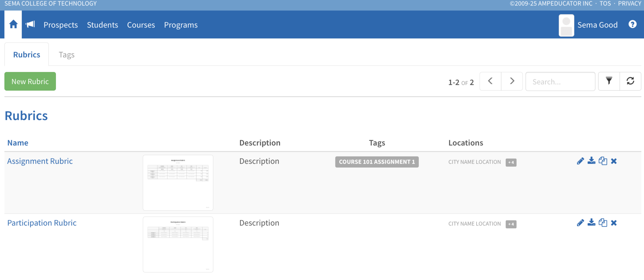Edit the Assignment Rubric with pencil icon
The height and width of the screenshot is (280, 644).
tap(580, 161)
